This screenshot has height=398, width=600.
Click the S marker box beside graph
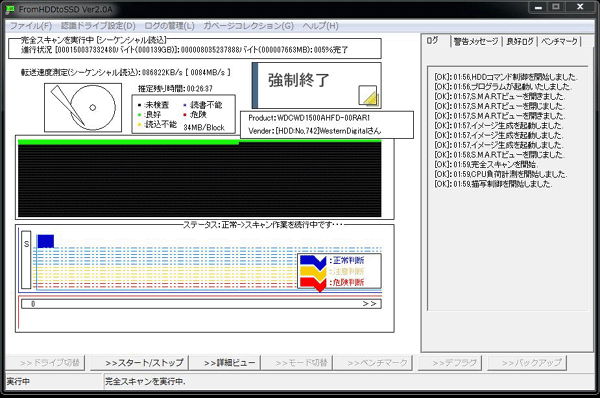tap(26, 259)
